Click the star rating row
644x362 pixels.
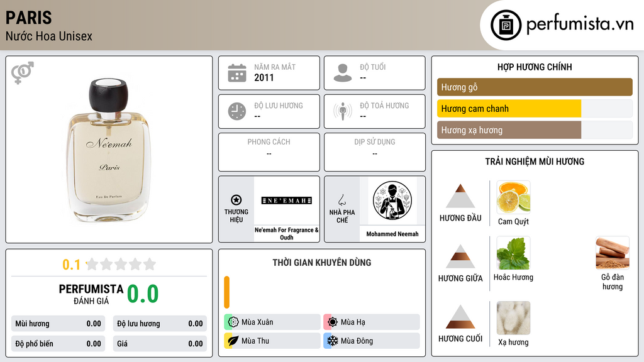coord(121,264)
